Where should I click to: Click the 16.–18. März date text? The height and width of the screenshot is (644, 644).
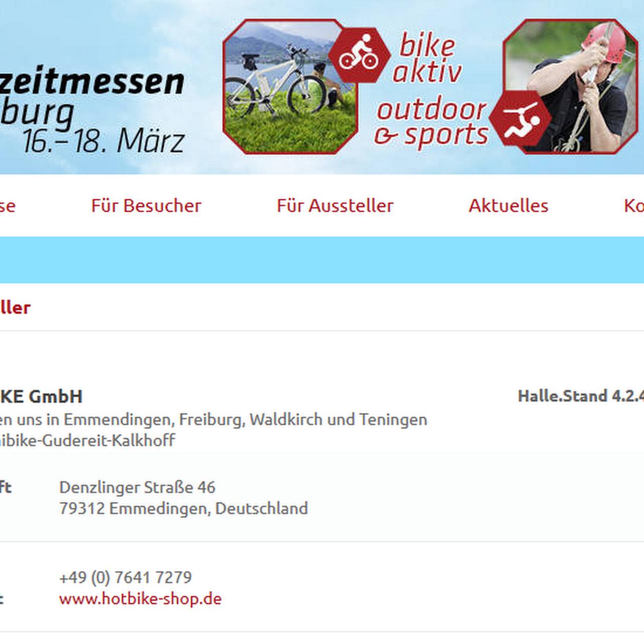[104, 141]
